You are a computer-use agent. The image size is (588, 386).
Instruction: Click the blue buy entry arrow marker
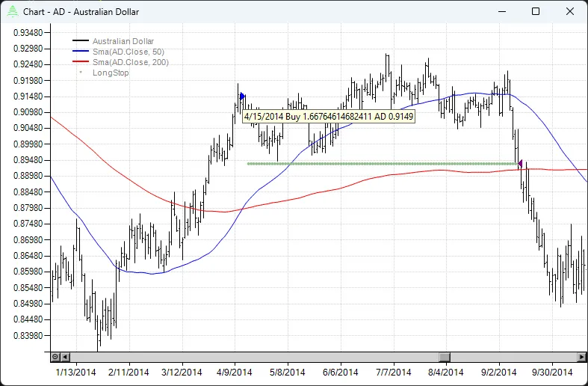(x=242, y=96)
